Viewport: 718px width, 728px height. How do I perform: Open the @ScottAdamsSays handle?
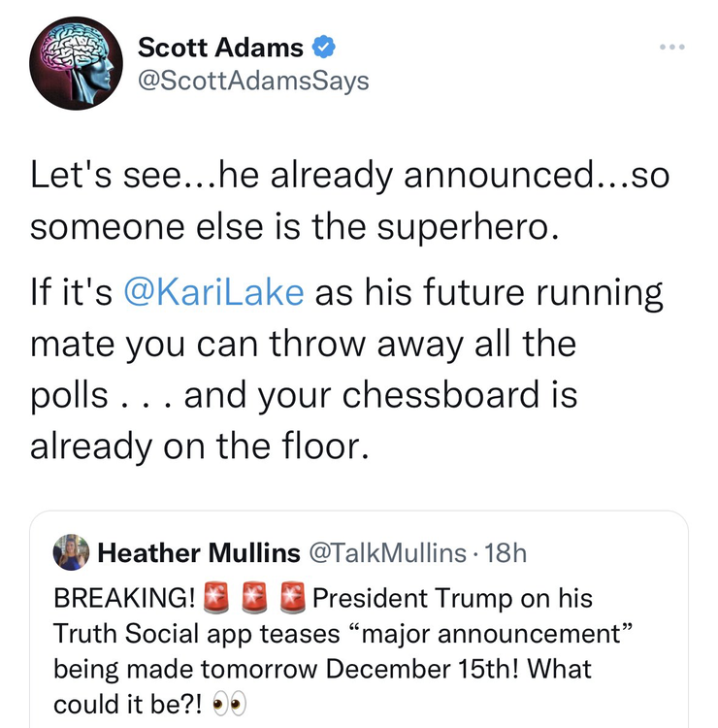tap(253, 81)
